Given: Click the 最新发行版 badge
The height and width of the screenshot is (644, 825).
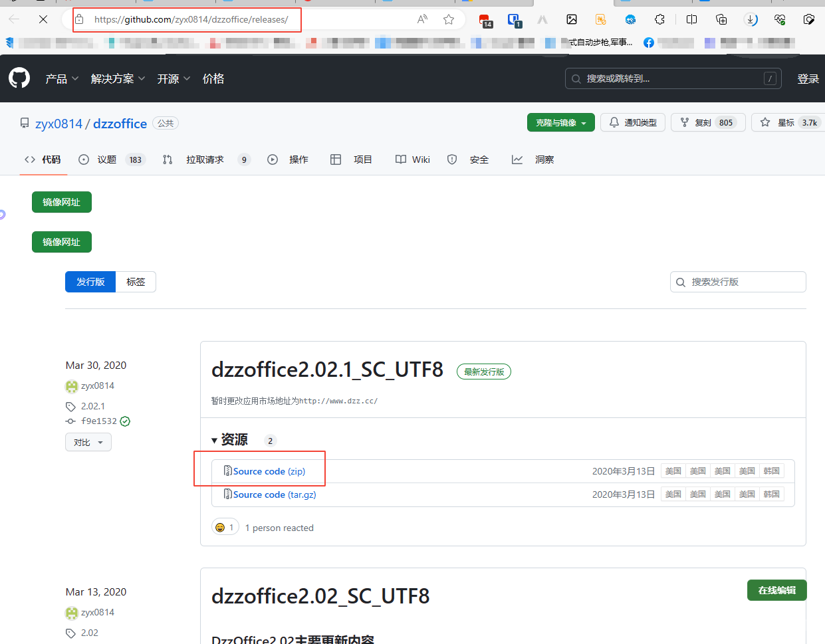Looking at the screenshot, I should click(x=484, y=372).
